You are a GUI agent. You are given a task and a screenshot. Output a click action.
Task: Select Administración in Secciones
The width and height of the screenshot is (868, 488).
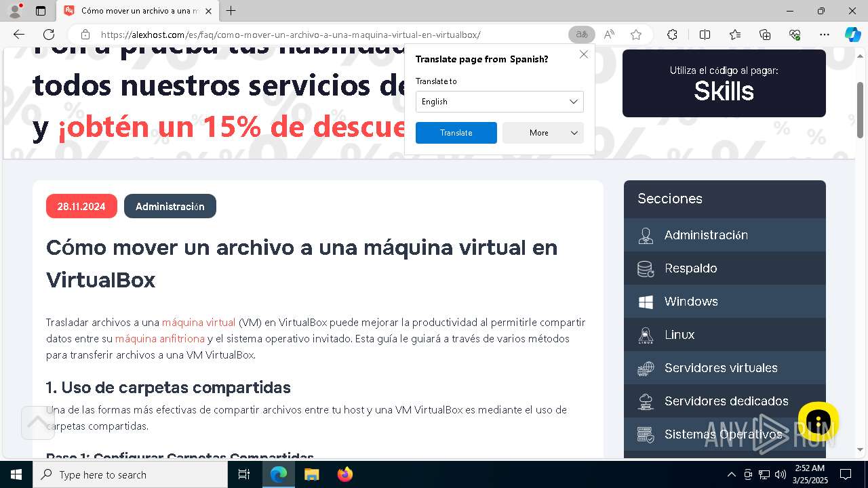pos(725,235)
